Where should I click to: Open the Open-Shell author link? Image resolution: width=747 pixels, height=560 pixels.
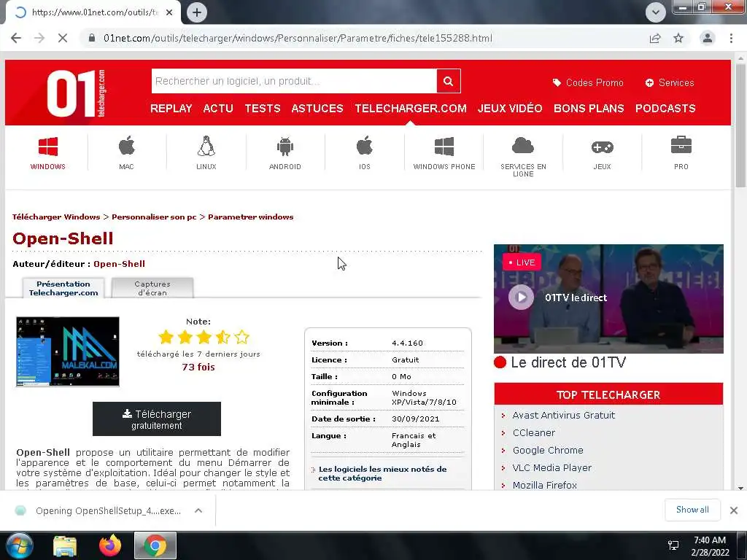(x=119, y=264)
